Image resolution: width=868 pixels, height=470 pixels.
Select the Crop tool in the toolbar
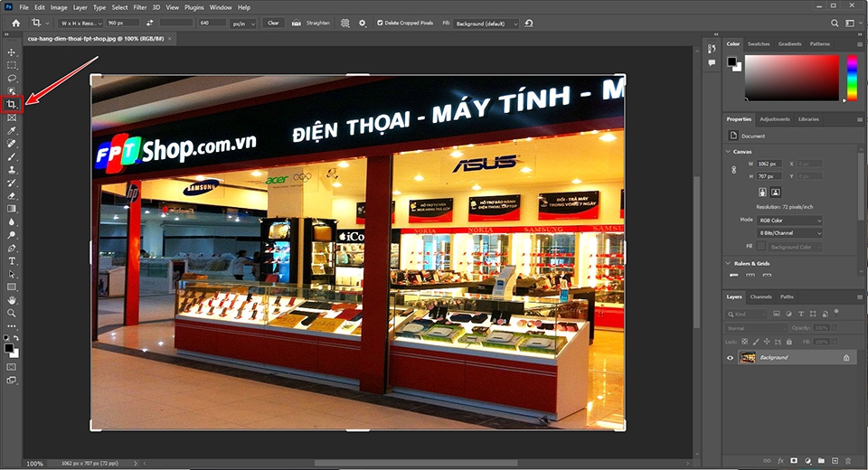(x=12, y=104)
